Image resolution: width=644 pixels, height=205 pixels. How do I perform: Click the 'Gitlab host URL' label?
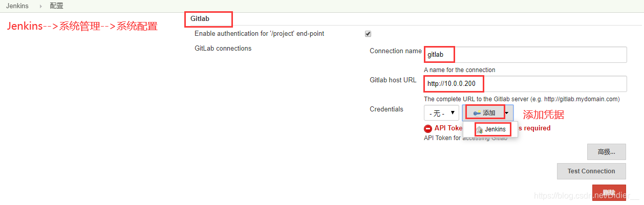[393, 80]
